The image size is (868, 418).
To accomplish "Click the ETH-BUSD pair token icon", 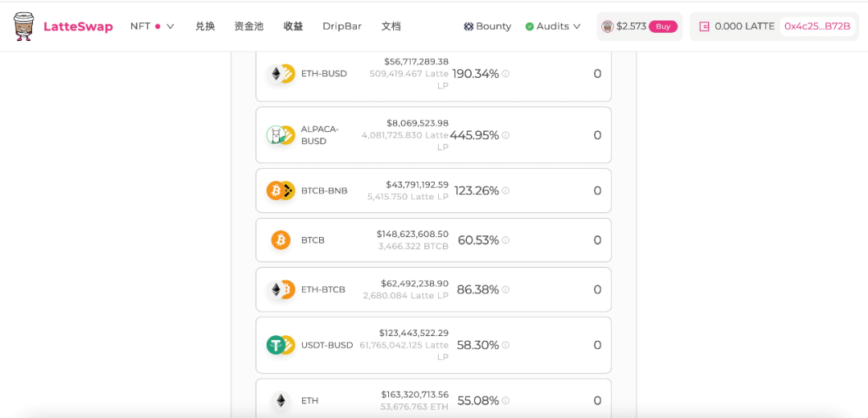I will point(280,74).
